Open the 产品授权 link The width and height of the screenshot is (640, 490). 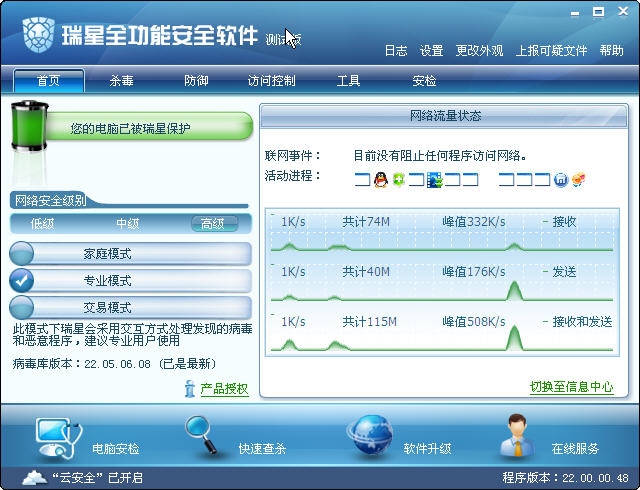[224, 389]
